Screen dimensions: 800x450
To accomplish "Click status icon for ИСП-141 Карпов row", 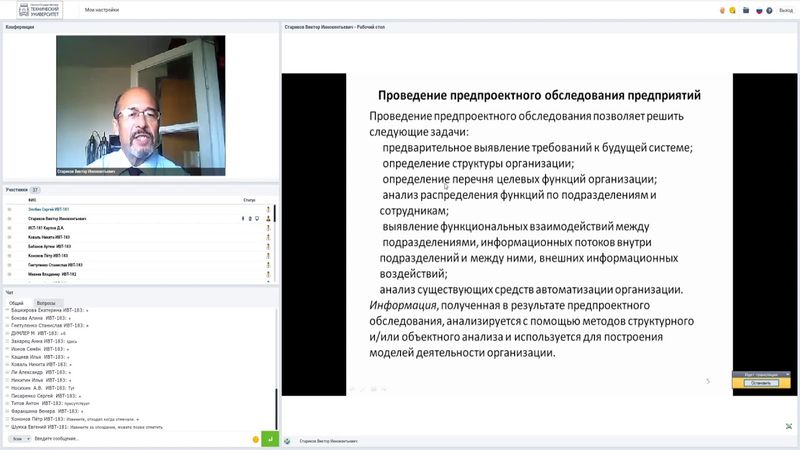I will pos(268,228).
